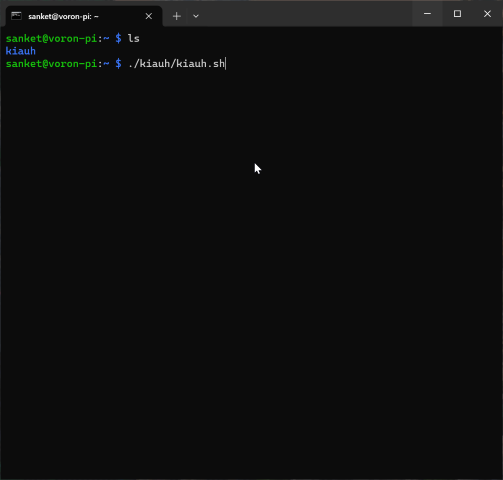The width and height of the screenshot is (503, 480).
Task: Maximize the terminal window
Action: point(457,14)
